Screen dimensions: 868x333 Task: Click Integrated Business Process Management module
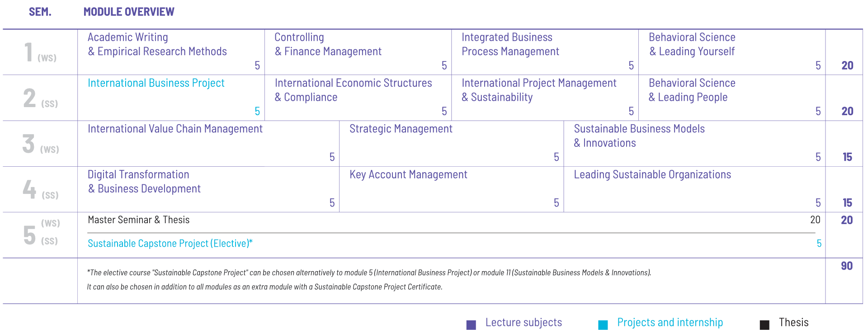(x=510, y=44)
